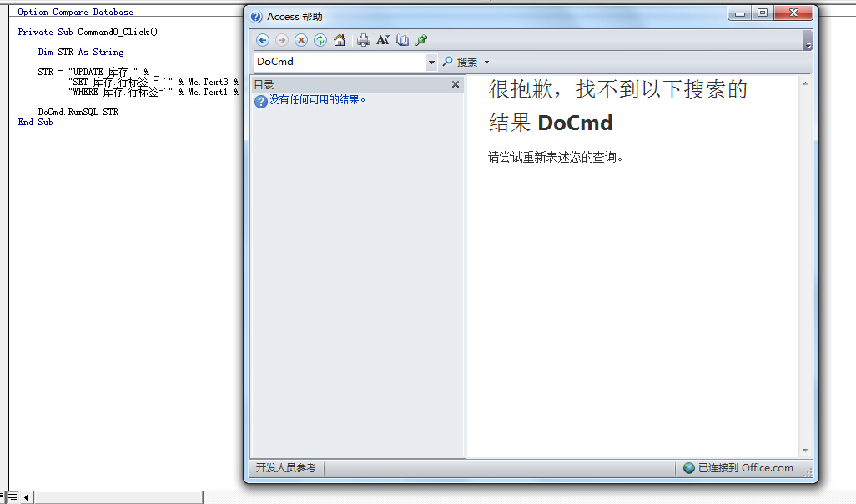
Task: Refresh the help page
Action: click(x=320, y=40)
